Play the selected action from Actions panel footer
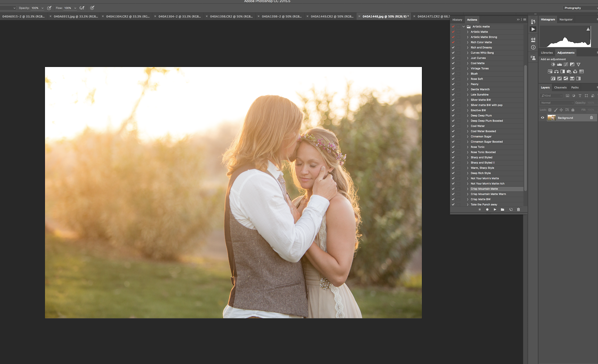This screenshot has height=364, width=598. click(495, 210)
